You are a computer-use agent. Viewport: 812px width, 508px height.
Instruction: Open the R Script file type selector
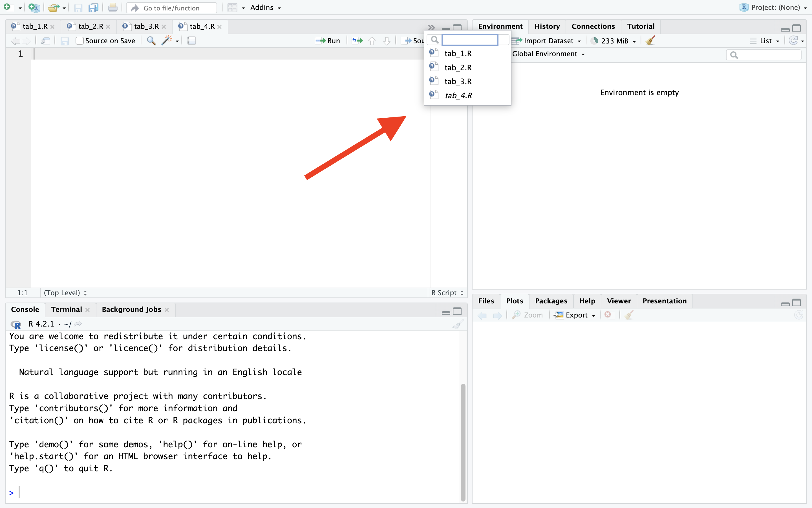coord(447,293)
